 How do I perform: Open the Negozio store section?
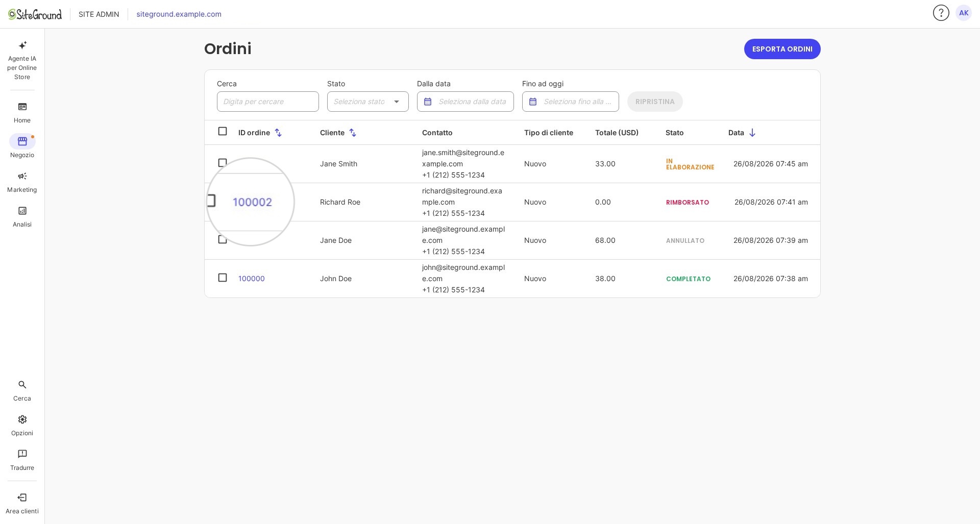coord(22,147)
